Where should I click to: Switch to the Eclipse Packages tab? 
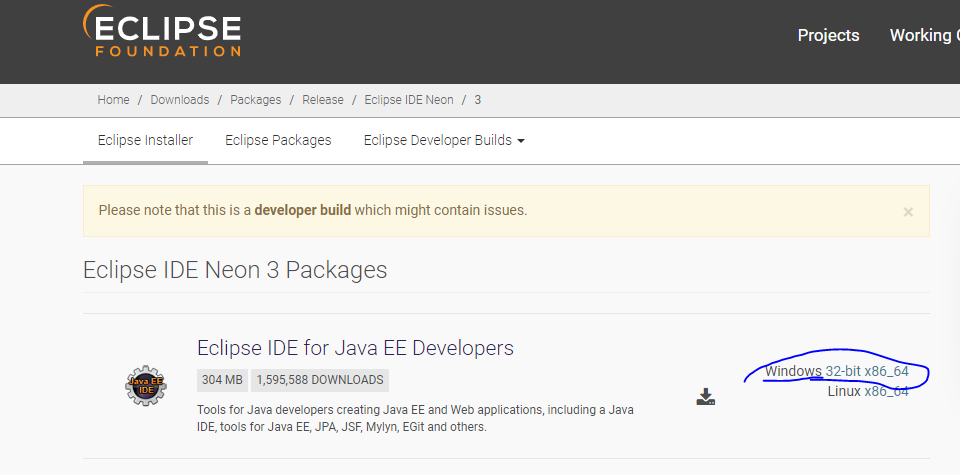[x=278, y=141]
